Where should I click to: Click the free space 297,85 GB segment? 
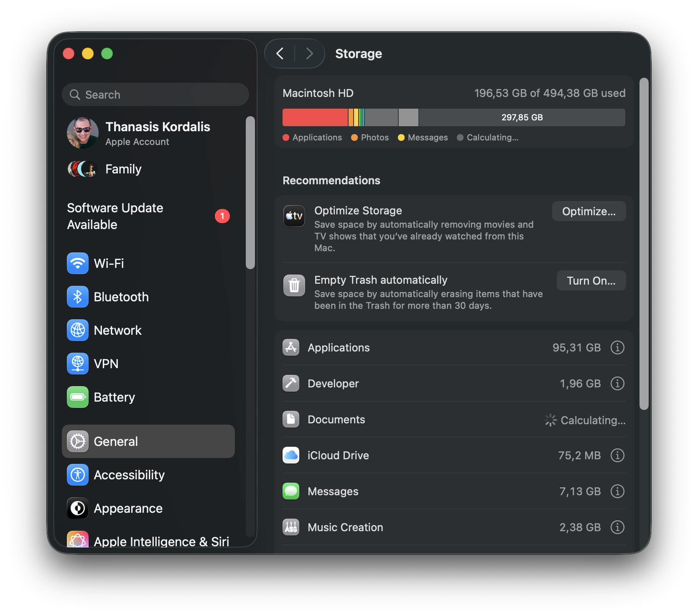point(522,117)
